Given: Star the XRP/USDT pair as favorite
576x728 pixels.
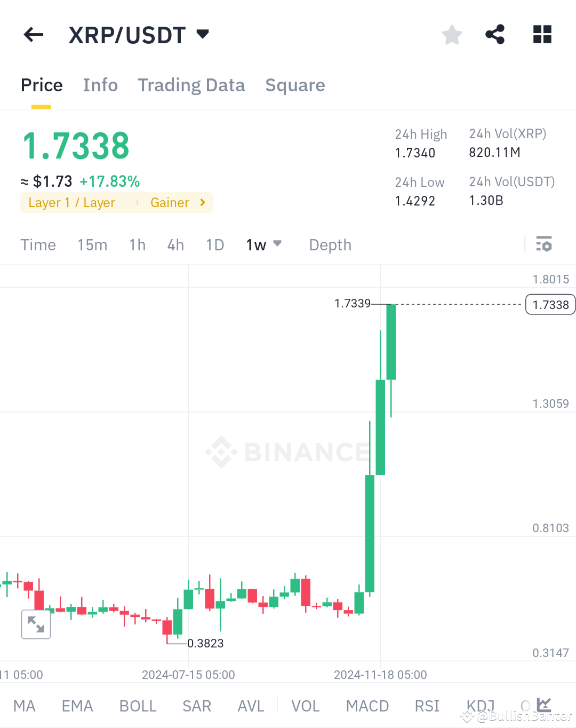Looking at the screenshot, I should [x=451, y=34].
